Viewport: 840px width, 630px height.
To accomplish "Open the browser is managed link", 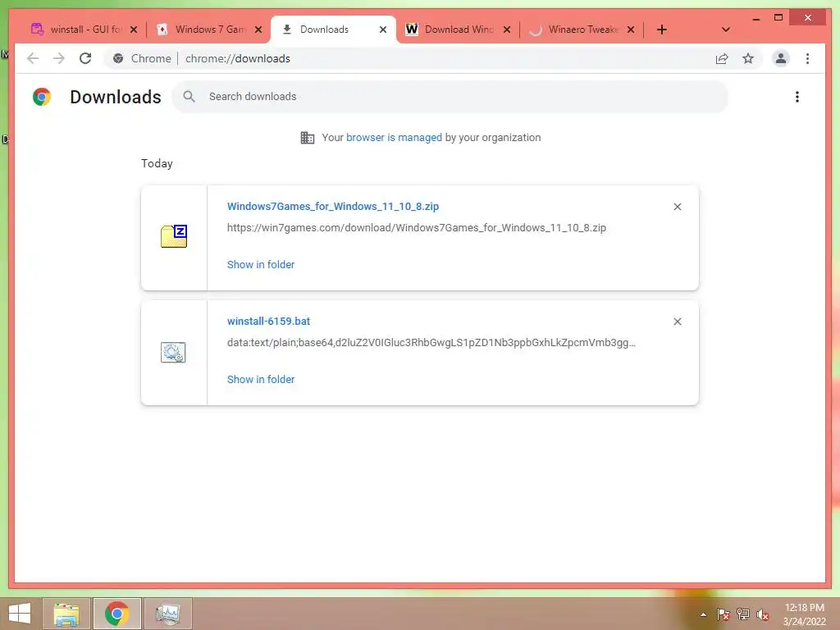I will (394, 137).
